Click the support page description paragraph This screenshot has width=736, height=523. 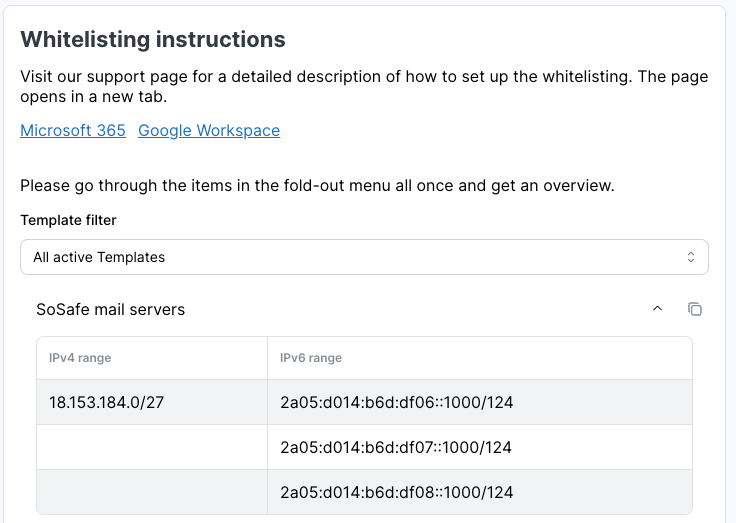click(x=364, y=86)
